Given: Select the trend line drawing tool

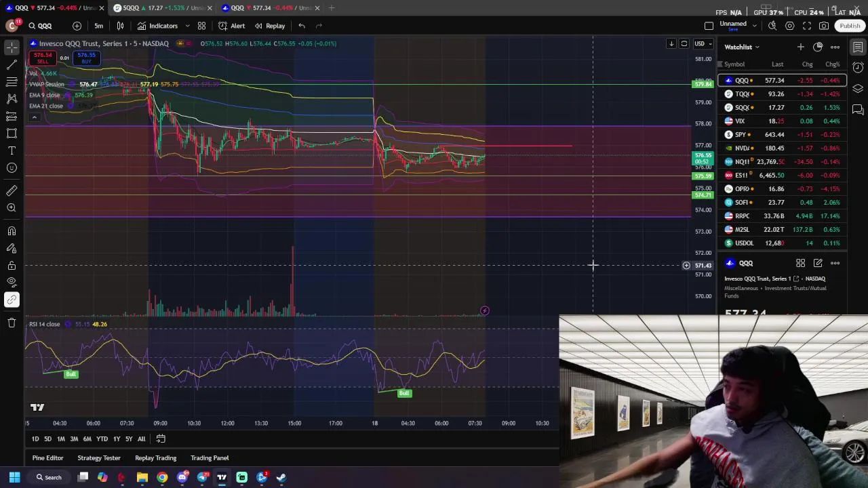Looking at the screenshot, I should point(12,64).
